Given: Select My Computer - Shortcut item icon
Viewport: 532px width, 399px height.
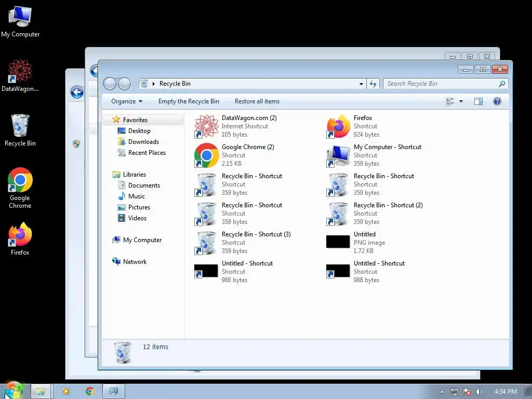Looking at the screenshot, I should (x=338, y=155).
